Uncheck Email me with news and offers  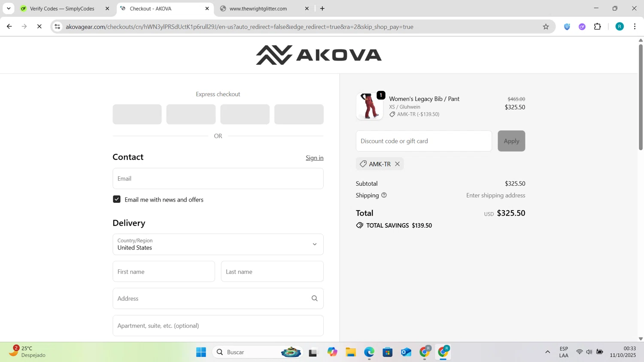coord(117,199)
